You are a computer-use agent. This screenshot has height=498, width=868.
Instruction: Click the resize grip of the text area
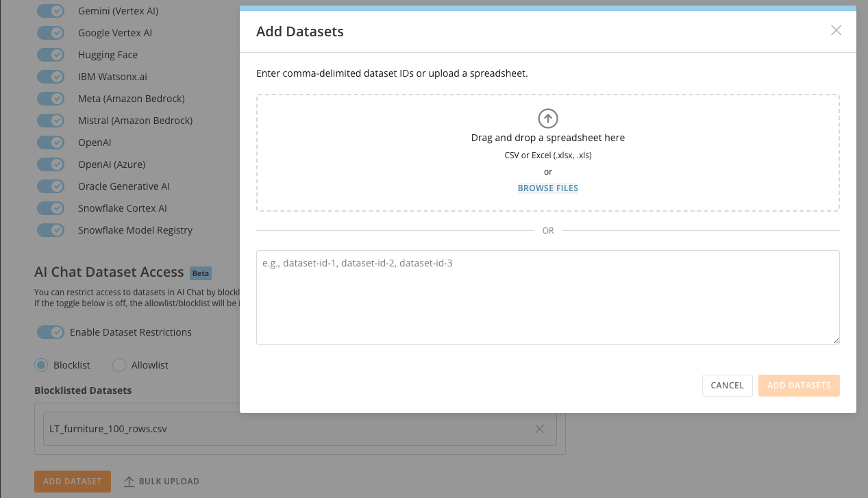point(835,340)
